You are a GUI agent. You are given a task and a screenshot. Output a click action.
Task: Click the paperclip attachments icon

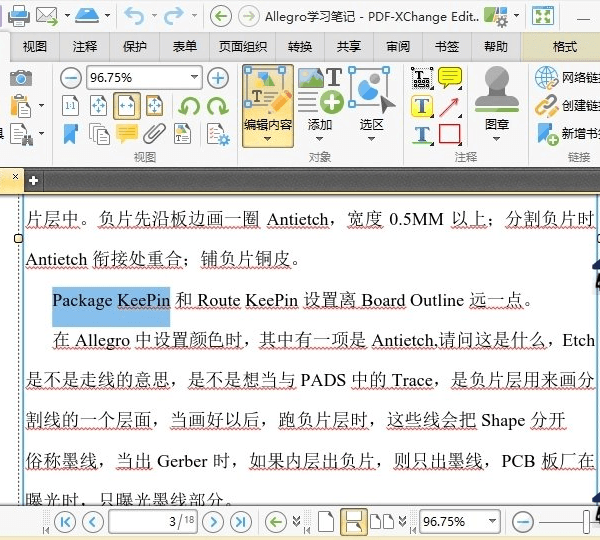click(x=154, y=134)
